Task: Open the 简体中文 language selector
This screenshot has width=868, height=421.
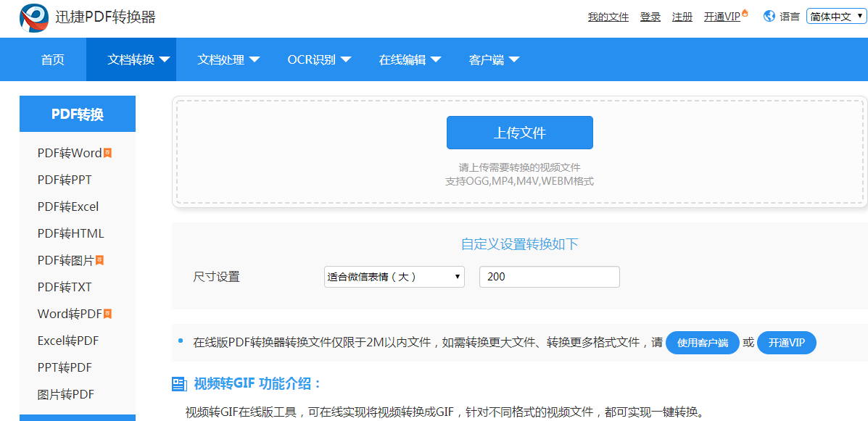Action: click(x=836, y=15)
